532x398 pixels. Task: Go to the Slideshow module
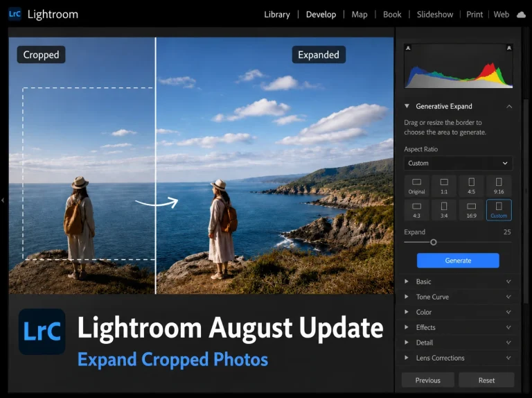tap(435, 15)
